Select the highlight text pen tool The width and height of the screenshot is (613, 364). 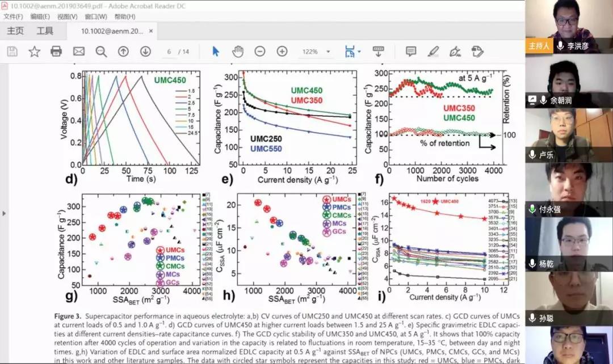[x=433, y=52]
